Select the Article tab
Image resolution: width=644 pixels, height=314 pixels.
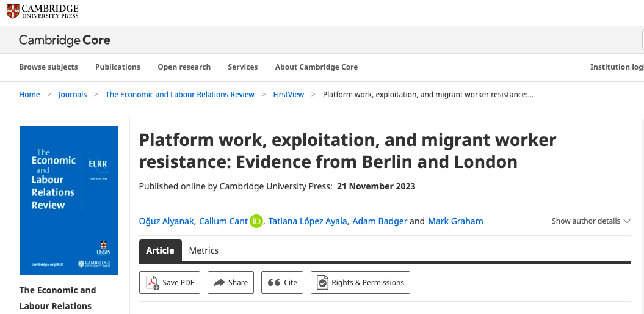(161, 250)
